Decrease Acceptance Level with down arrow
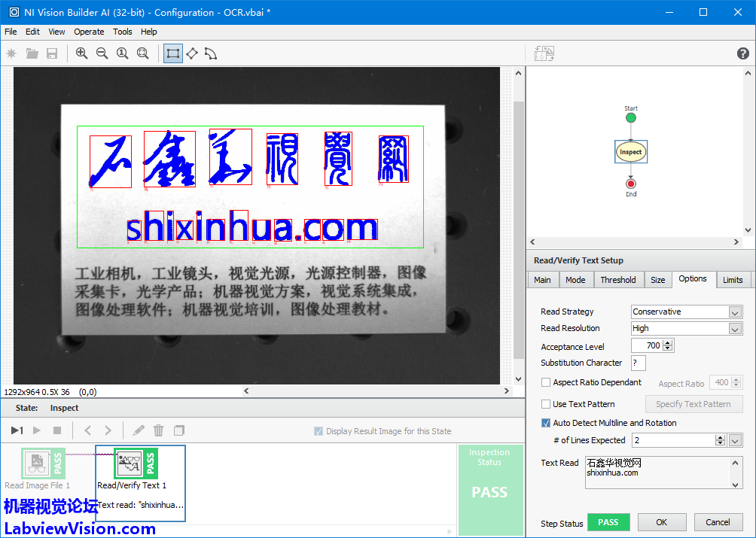The height and width of the screenshot is (538, 756). (x=668, y=348)
